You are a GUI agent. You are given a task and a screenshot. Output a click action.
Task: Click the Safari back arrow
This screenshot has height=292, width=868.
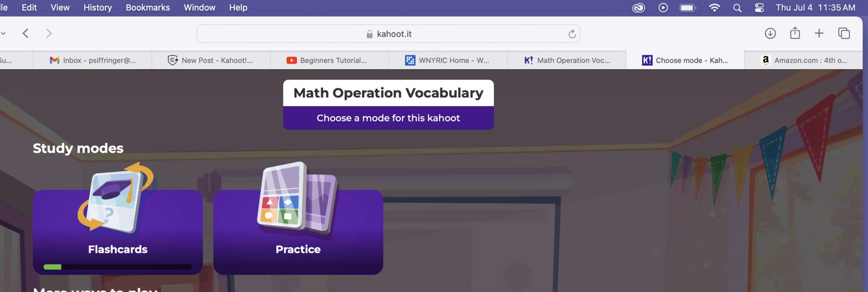(26, 34)
